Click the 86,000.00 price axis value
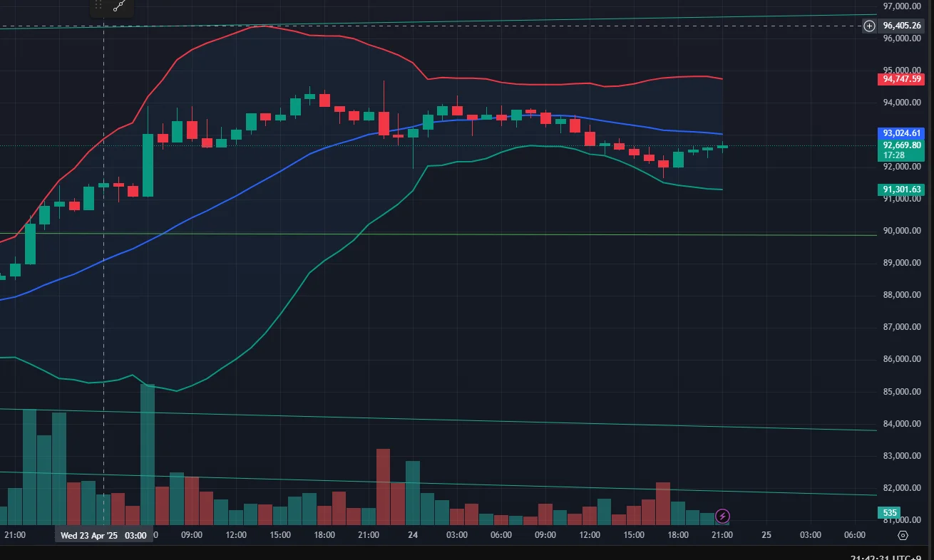Image resolution: width=934 pixels, height=560 pixels. point(902,360)
